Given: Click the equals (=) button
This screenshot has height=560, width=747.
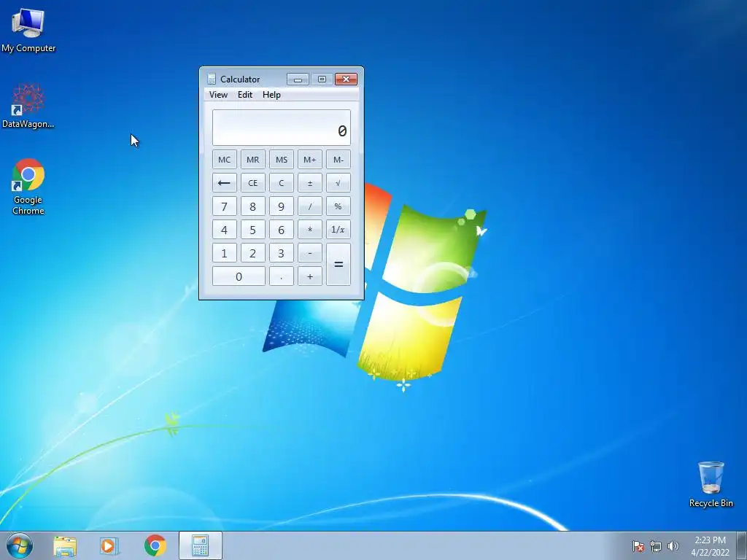Looking at the screenshot, I should 338,264.
